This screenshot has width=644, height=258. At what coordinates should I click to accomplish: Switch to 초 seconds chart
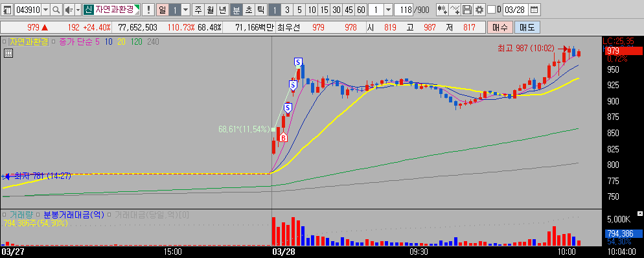click(x=249, y=10)
